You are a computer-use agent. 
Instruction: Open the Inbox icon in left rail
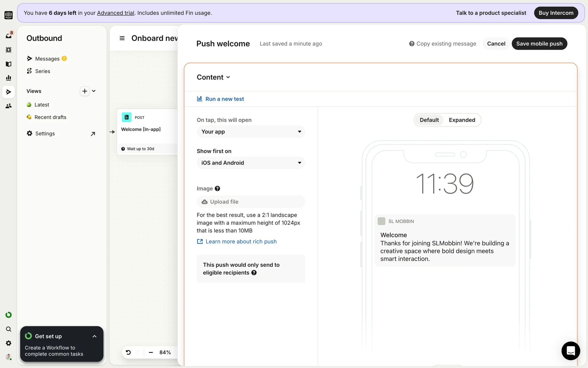(9, 36)
